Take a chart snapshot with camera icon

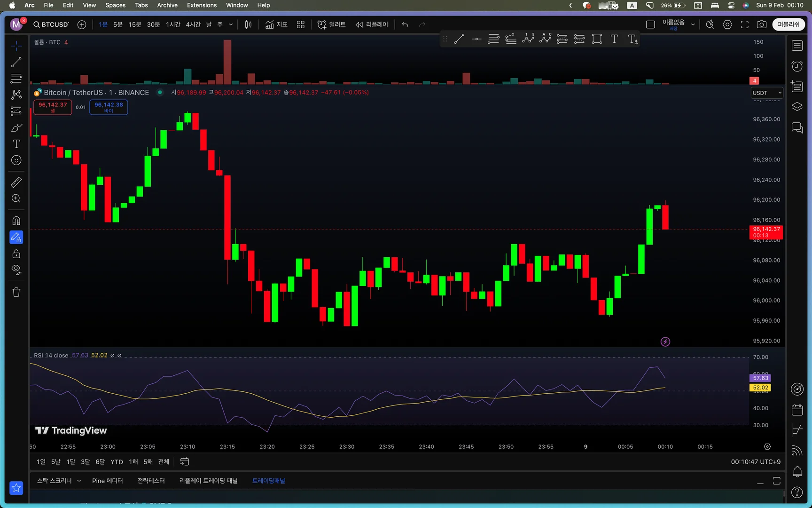762,24
